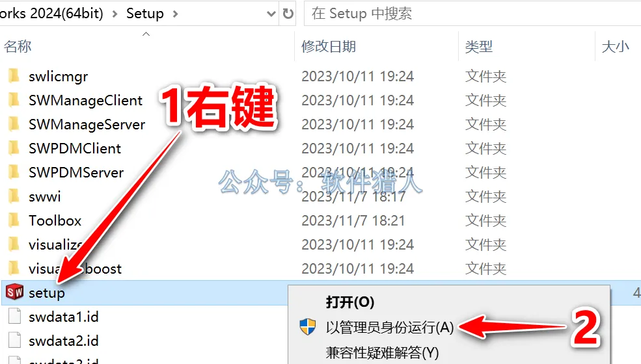Sort files by the 名称 column header
The height and width of the screenshot is (364, 641).
click(x=18, y=46)
